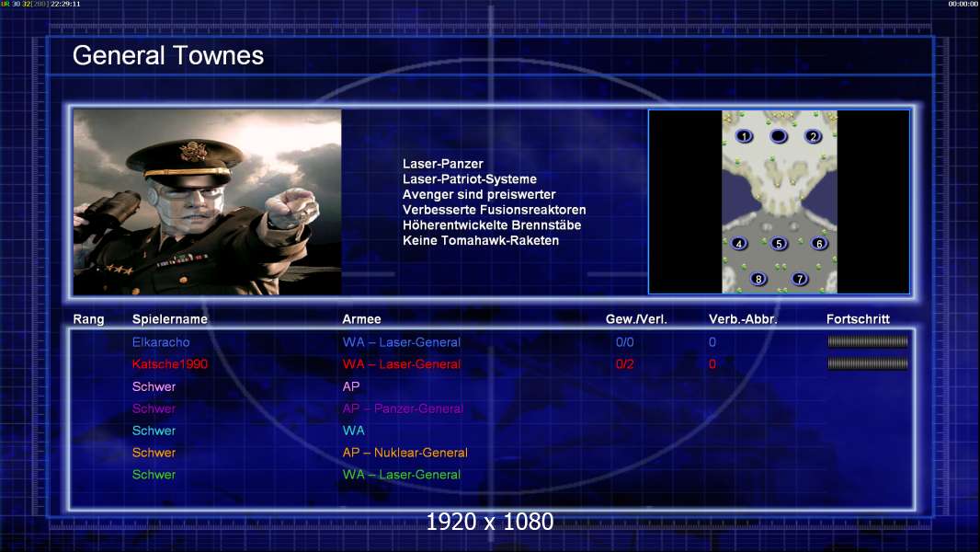The image size is (980, 552).
Task: Select start position 5 on the minimap
Action: [778, 244]
